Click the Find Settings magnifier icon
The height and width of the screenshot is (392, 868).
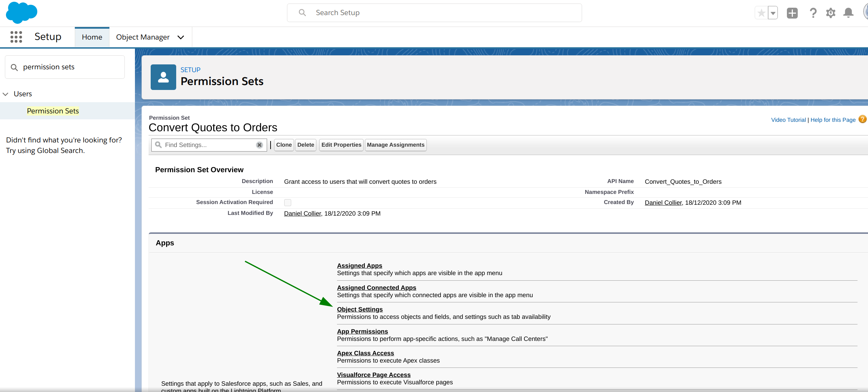(158, 145)
